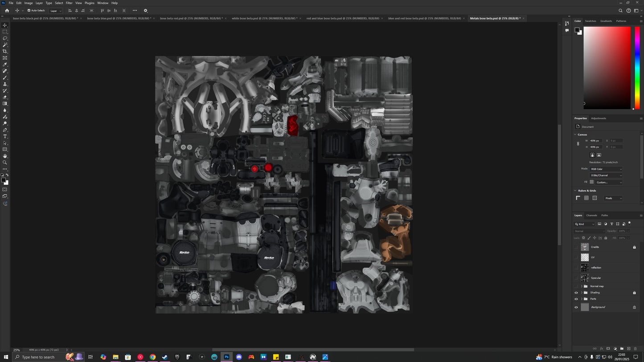
Task: Click the canvas Fill color swatch
Action: pos(591,182)
